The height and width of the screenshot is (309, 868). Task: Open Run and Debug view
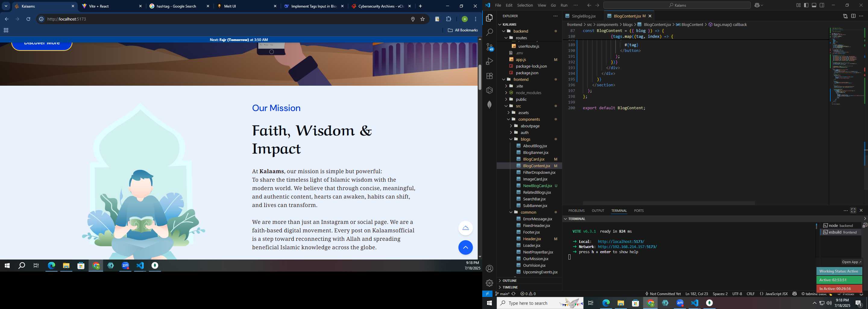pyautogui.click(x=489, y=61)
